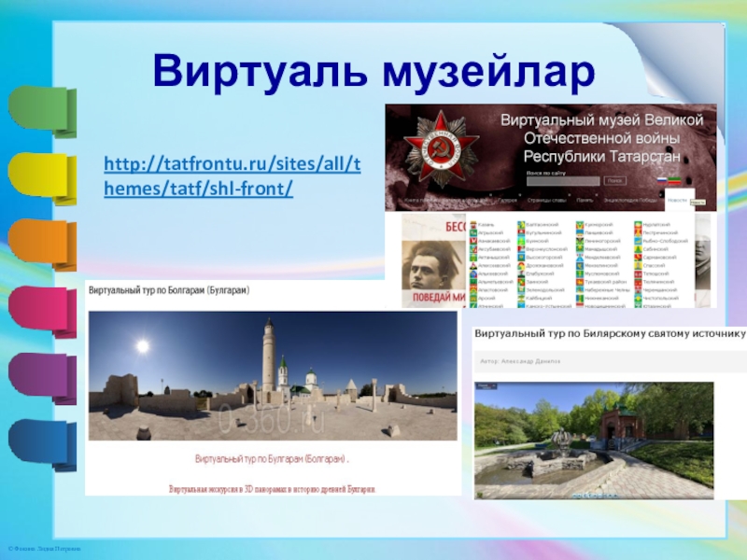The width and height of the screenshot is (747, 560).
Task: Click the emblem icon beside Рыбно-Слободский
Action: (x=639, y=241)
